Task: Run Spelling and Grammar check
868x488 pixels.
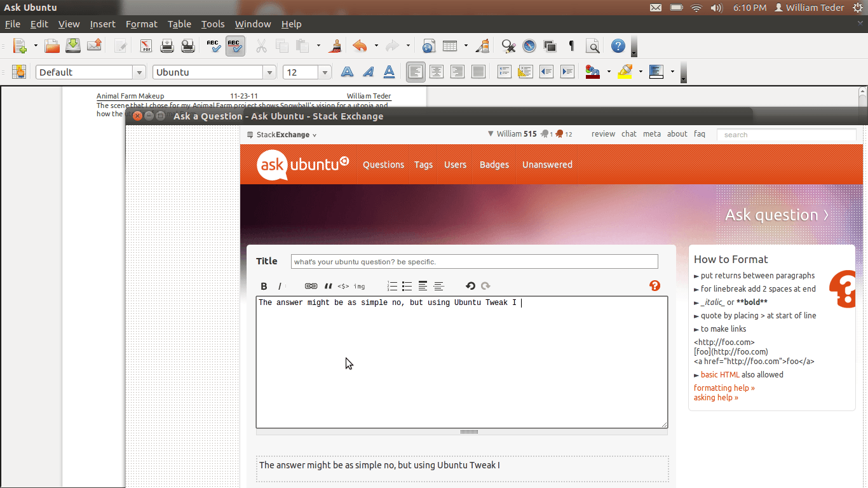Action: point(214,46)
